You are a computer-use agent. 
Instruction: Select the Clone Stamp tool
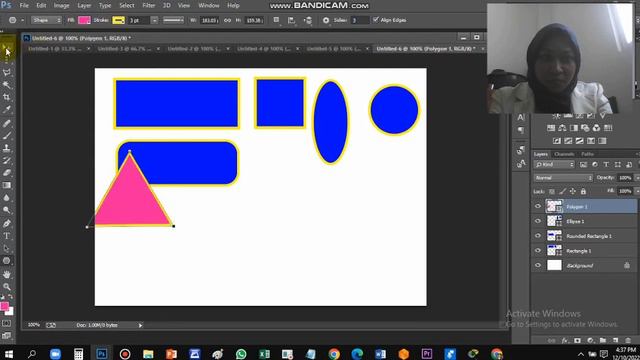pos(7,148)
